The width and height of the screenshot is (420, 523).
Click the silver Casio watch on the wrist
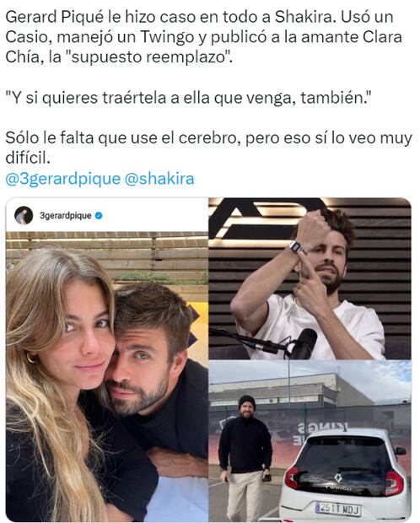point(296,248)
